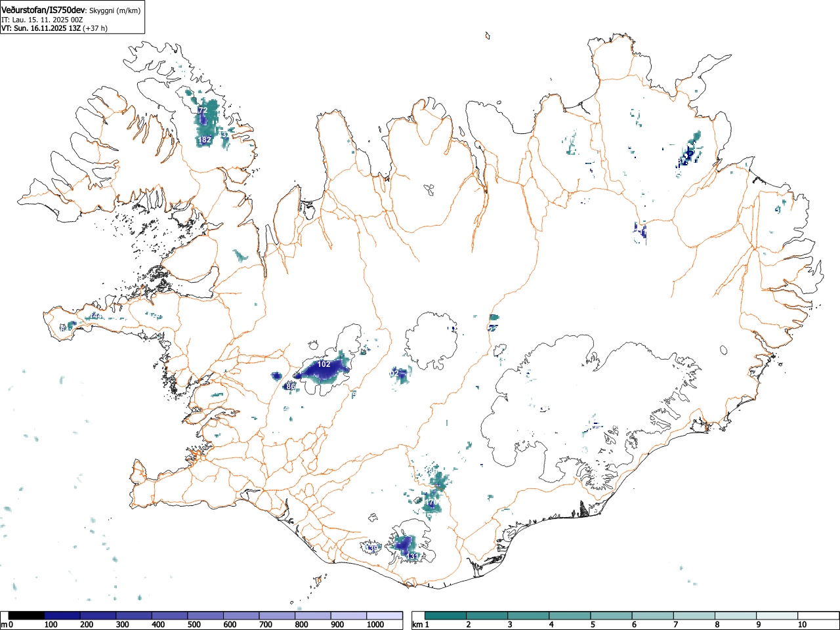Click the '700' tick on the meter legend
Image resolution: width=840 pixels, height=630 pixels.
[265, 625]
